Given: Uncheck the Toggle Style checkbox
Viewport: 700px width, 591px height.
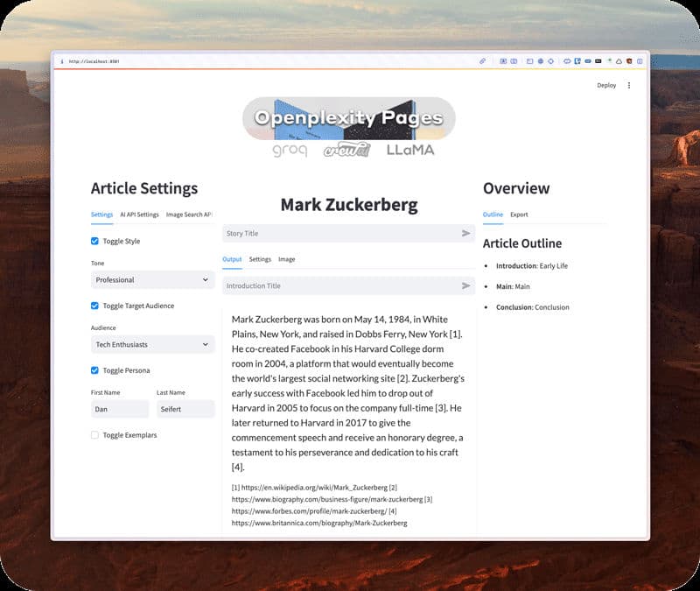Looking at the screenshot, I should pyautogui.click(x=95, y=242).
